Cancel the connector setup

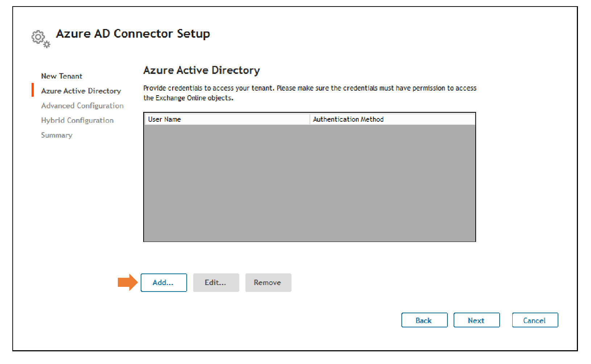pyautogui.click(x=535, y=320)
